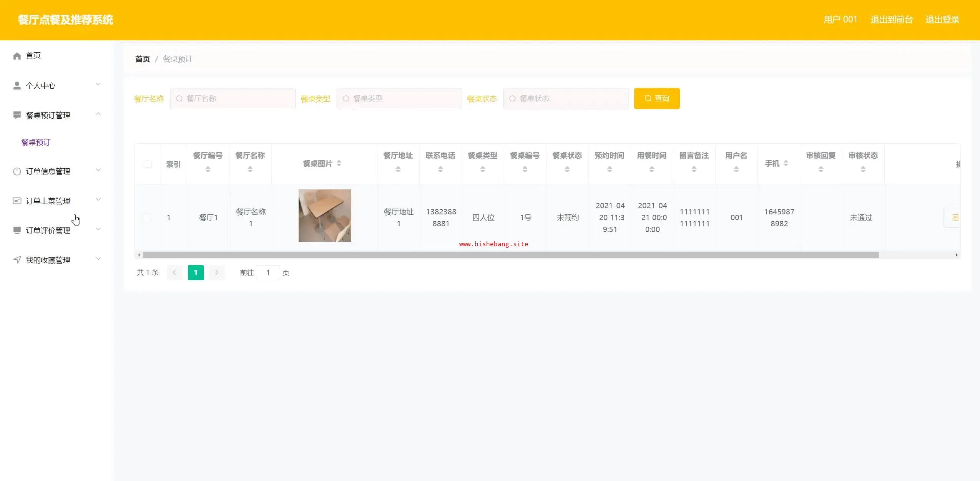The width and height of the screenshot is (980, 481).
Task: Click the paper-plane icon beside 我的收藏管理
Action: click(x=17, y=260)
